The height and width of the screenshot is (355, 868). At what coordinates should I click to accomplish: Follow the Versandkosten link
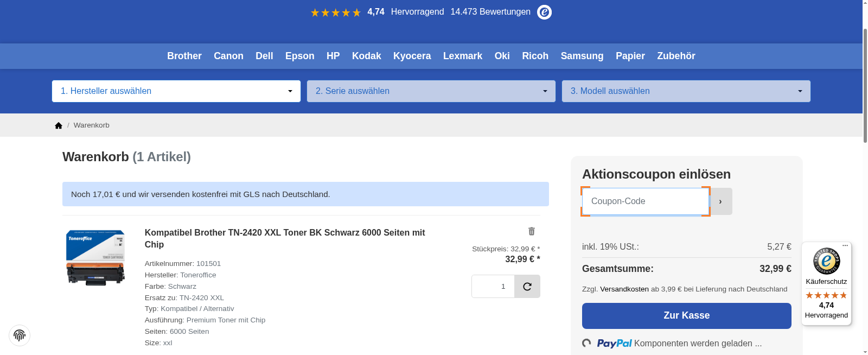pyautogui.click(x=624, y=289)
